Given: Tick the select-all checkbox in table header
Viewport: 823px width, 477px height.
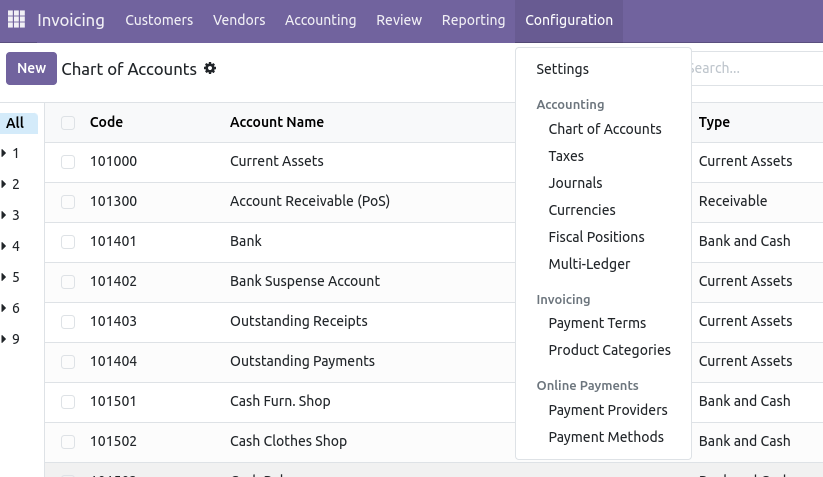Looking at the screenshot, I should click(68, 123).
